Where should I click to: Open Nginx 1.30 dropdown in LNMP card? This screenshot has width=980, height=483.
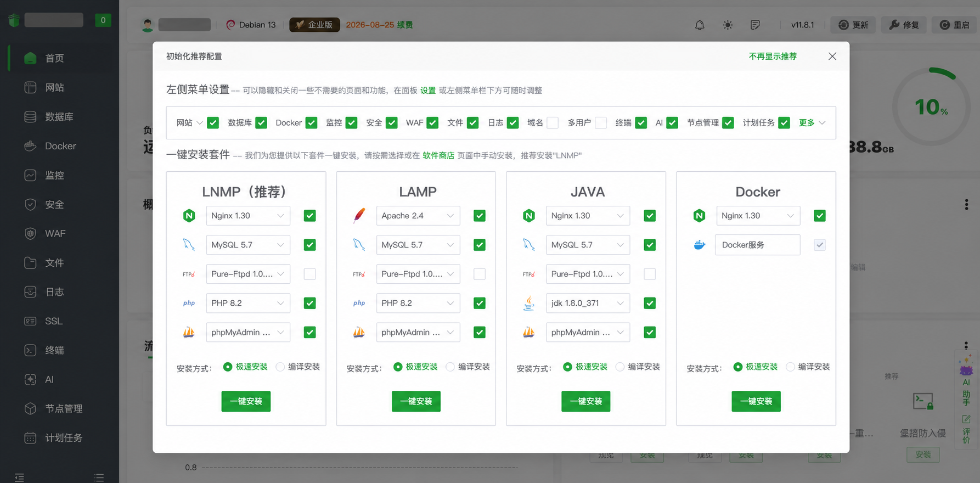248,216
